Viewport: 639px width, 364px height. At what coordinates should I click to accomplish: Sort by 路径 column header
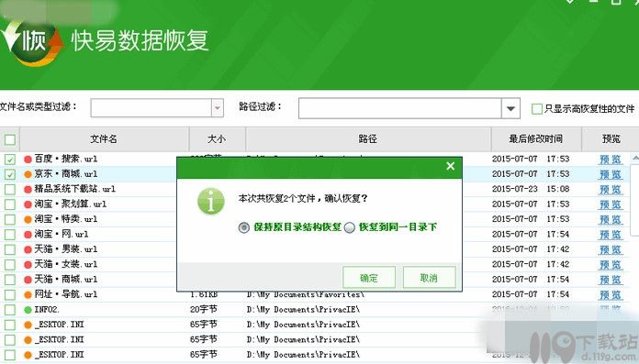pos(368,138)
